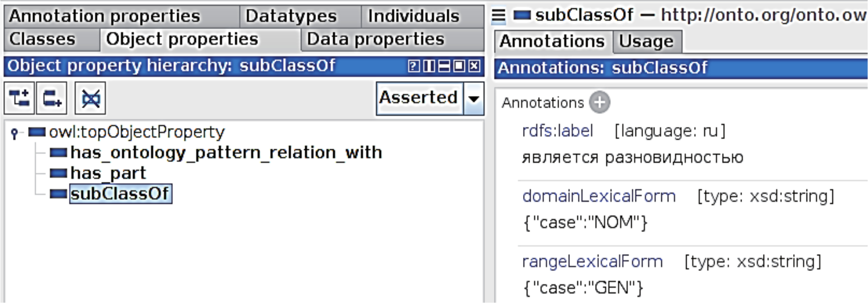Click the add sub property icon

(19, 98)
